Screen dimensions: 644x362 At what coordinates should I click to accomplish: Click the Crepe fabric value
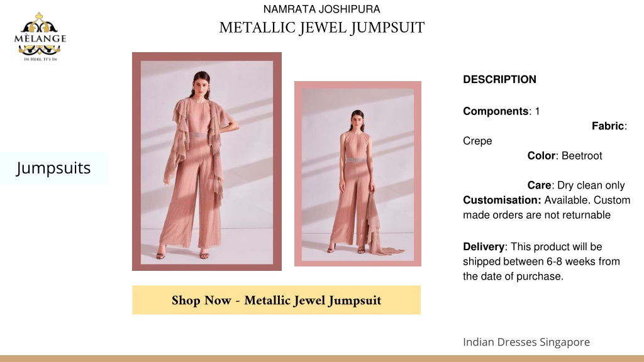pos(477,141)
